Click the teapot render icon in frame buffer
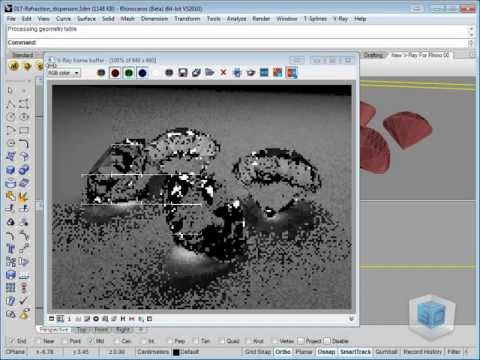480x360 pixels. coord(251,73)
